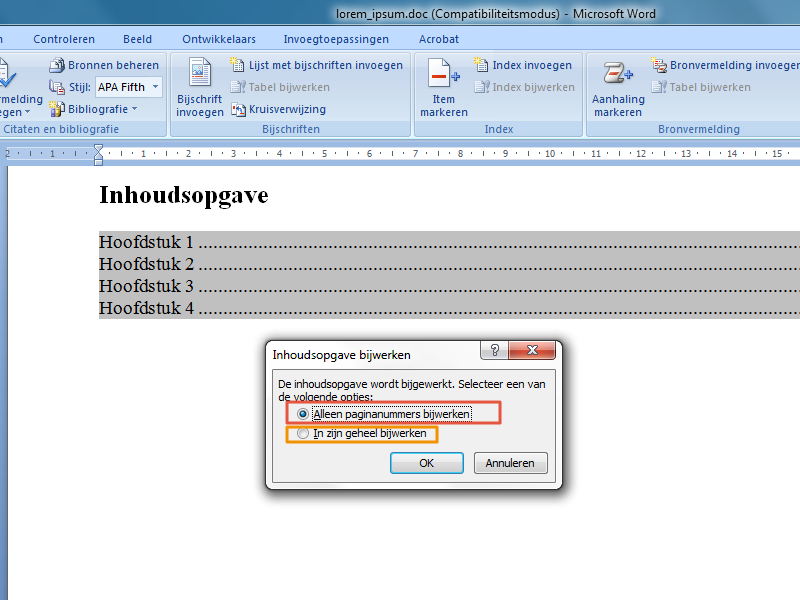
Task: Click the Item markeren icon
Action: point(443,75)
